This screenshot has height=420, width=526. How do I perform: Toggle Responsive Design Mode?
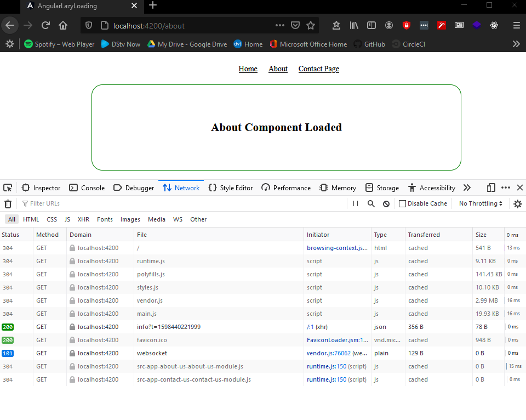[490, 188]
